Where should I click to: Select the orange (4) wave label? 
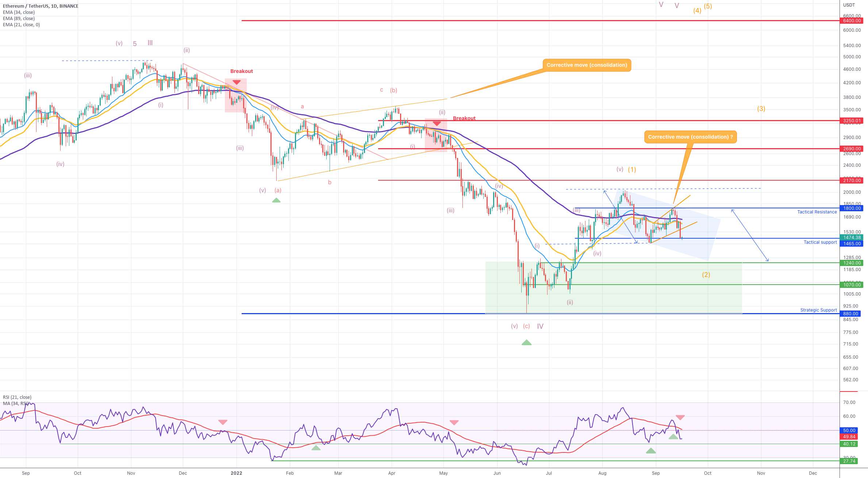click(x=697, y=11)
